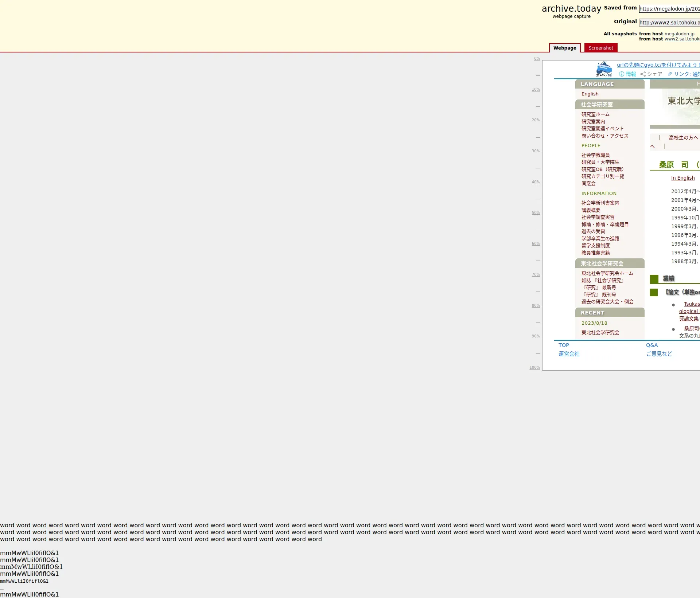Click the gyo.tc fish logo icon
Image resolution: width=700 pixels, height=598 pixels.
[x=604, y=69]
